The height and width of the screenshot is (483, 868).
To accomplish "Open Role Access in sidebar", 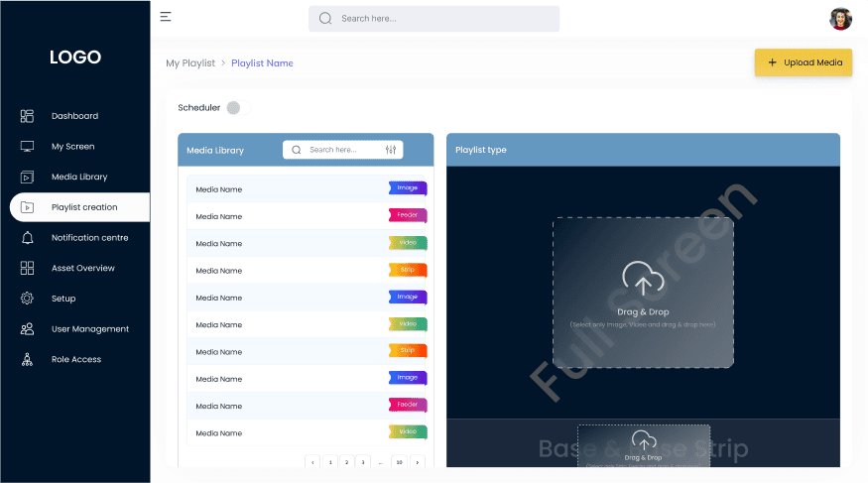I will (76, 360).
